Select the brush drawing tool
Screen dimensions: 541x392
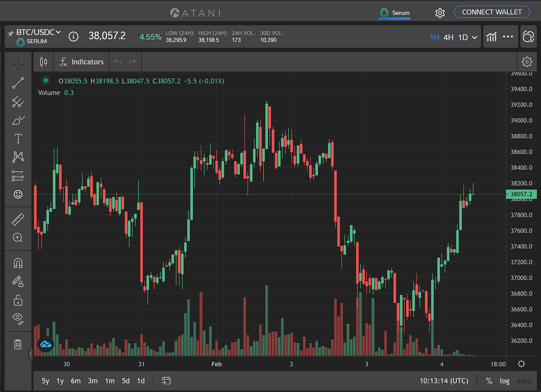tap(18, 120)
